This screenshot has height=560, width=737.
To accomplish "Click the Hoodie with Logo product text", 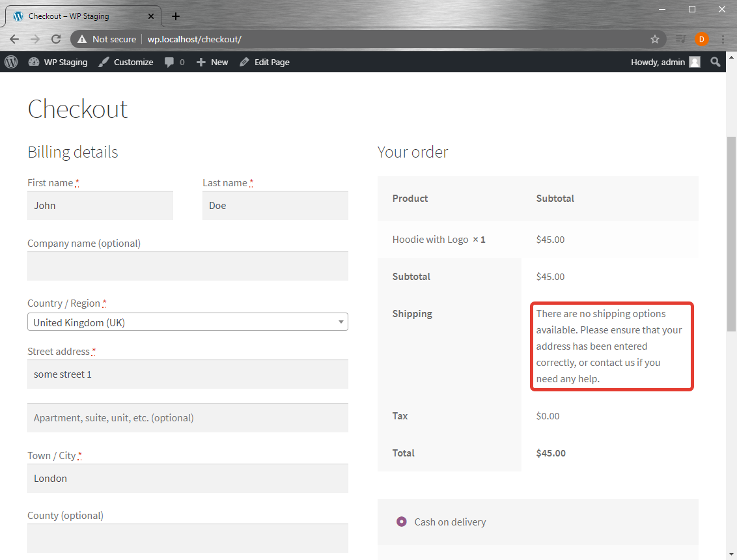I will coord(430,240).
